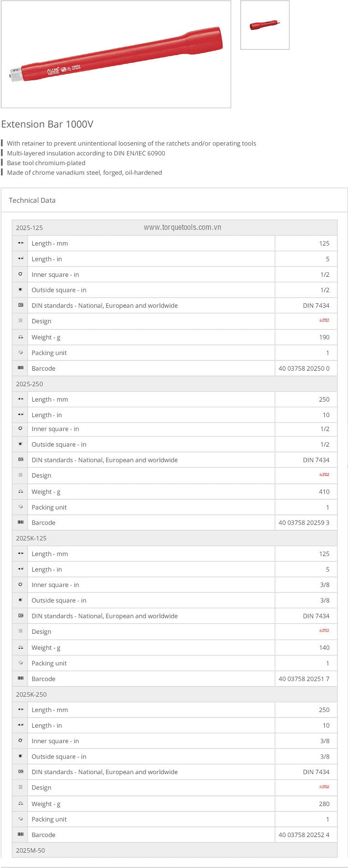
Task: Click the red 1000V badge in 2025-125 Design row
Action: [x=324, y=320]
